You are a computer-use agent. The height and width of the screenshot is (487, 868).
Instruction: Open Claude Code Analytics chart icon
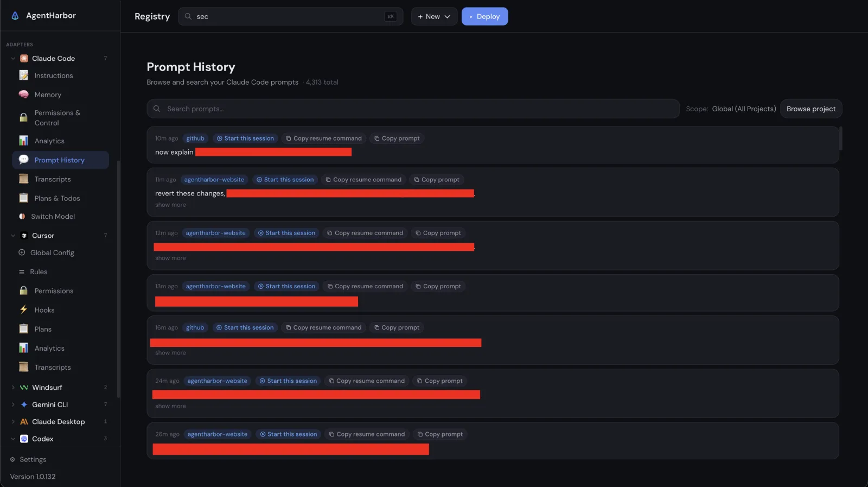click(23, 141)
